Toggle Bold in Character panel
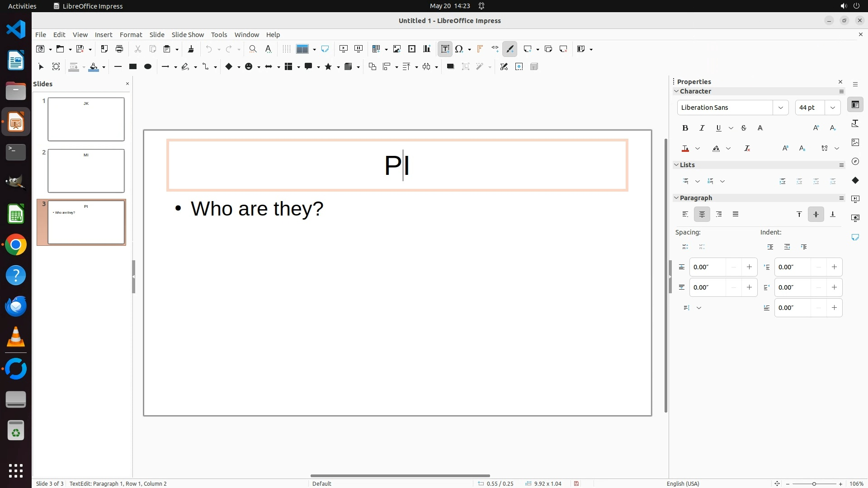The height and width of the screenshot is (488, 868). point(685,128)
